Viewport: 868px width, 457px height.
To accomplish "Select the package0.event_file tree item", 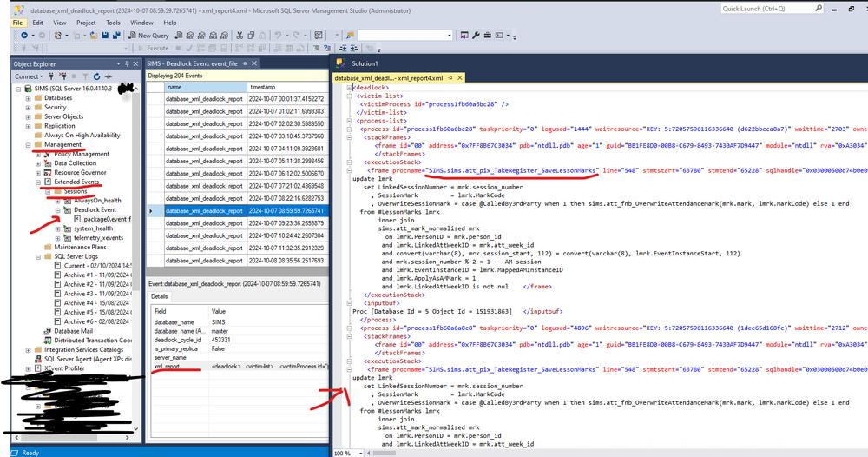I will click(107, 219).
